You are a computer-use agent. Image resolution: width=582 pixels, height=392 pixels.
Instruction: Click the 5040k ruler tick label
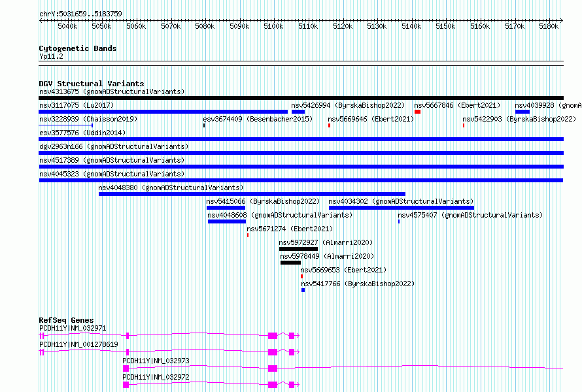click(x=67, y=26)
